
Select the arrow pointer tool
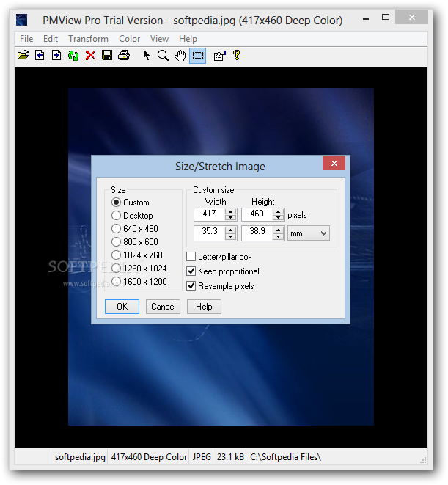pyautogui.click(x=146, y=56)
